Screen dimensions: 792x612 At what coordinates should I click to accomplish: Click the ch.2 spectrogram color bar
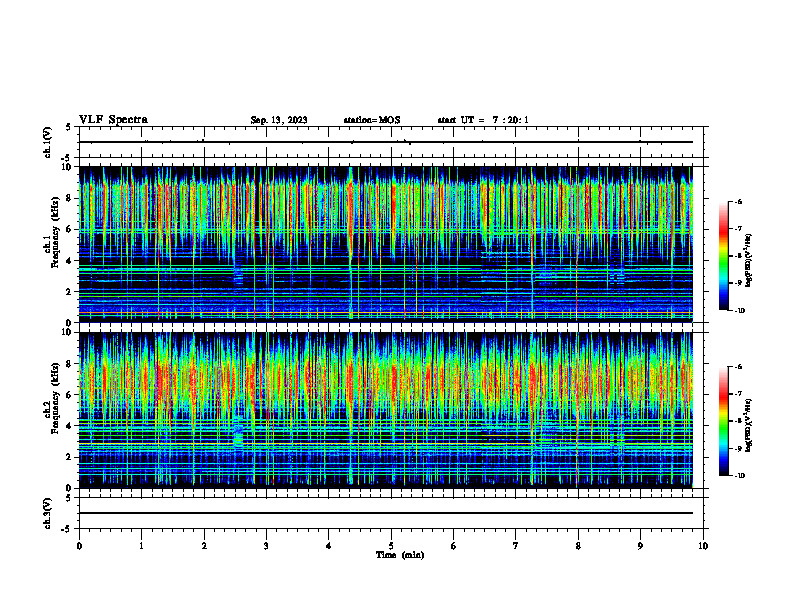[x=724, y=421]
